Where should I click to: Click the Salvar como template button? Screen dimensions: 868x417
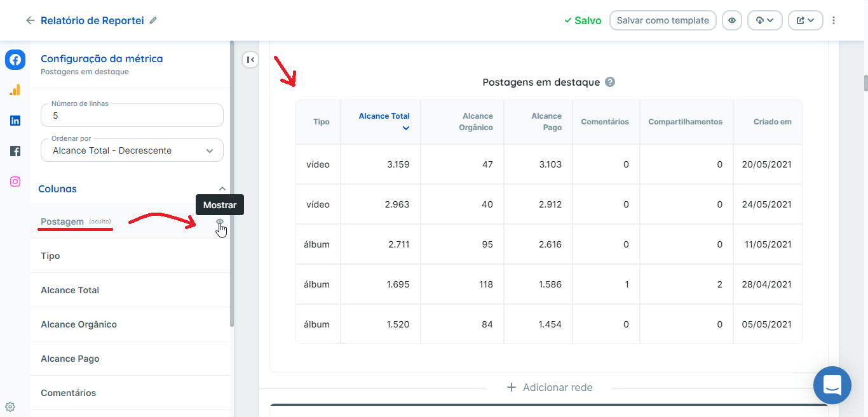coord(663,20)
